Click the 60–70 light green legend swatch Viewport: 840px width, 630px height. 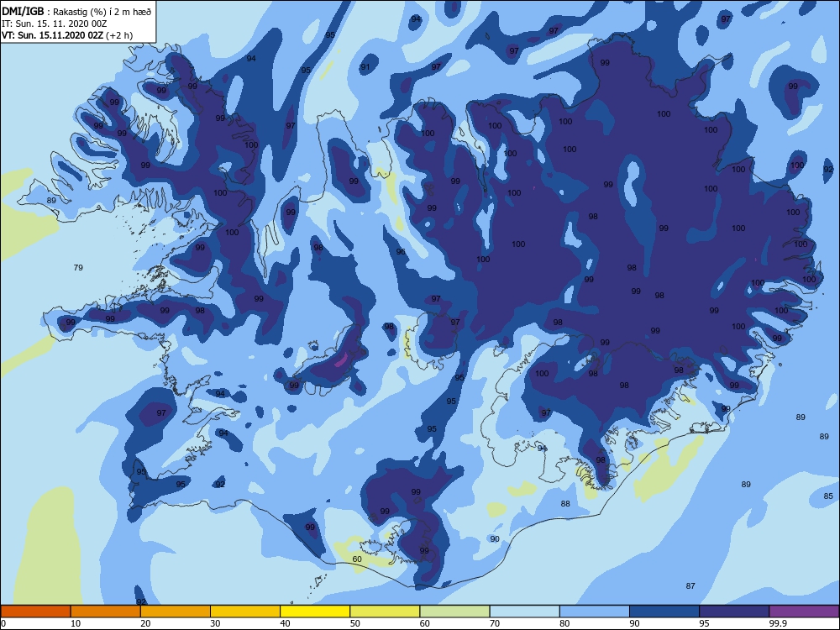click(454, 612)
